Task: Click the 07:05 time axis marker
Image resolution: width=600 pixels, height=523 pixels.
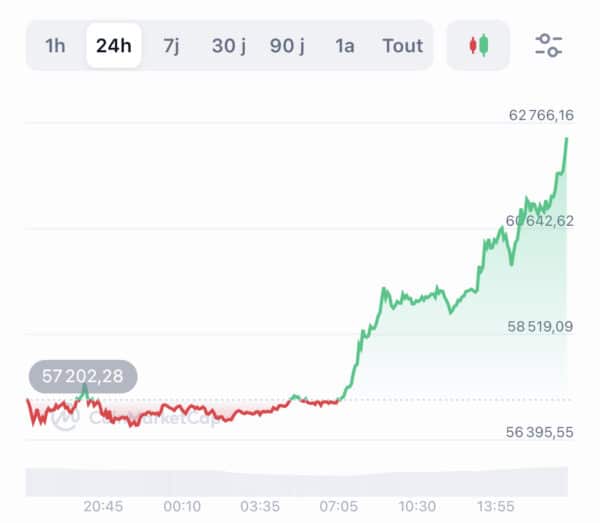Action: point(338,507)
